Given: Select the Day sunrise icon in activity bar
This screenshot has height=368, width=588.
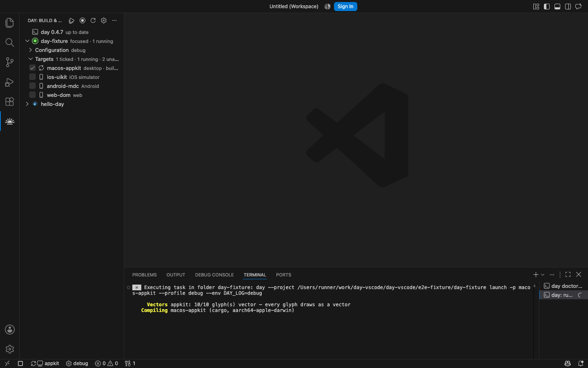Looking at the screenshot, I should (10, 121).
